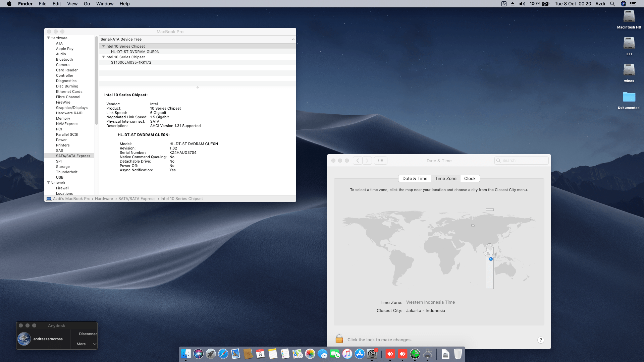Viewport: 644px width, 362px height.
Task: Open Spotlight search in menu bar
Action: (612, 4)
